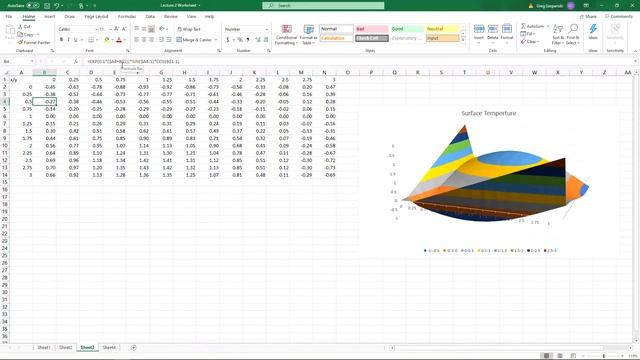The height and width of the screenshot is (360, 640).
Task: Click the zoom slider in status bar
Action: click(x=604, y=356)
